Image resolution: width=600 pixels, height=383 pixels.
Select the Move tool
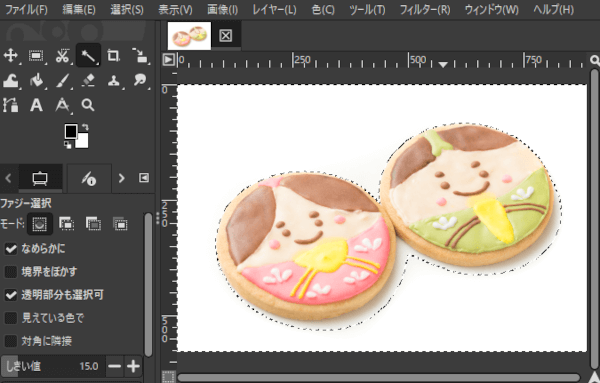(11, 55)
